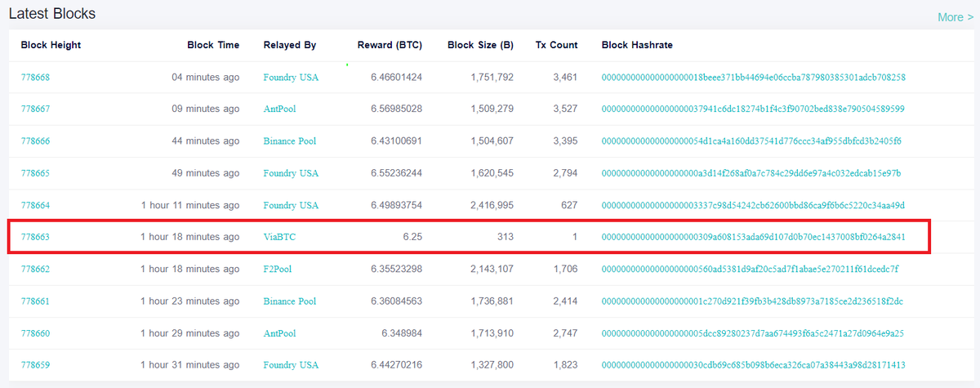Click Foundry USA relayer for block 778665
The image size is (980, 388).
coord(291,173)
